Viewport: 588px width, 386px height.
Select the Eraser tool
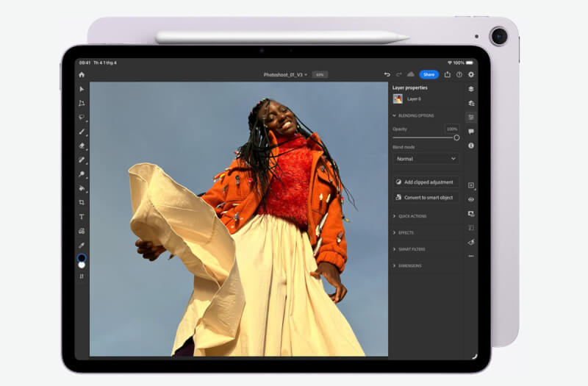(82, 146)
